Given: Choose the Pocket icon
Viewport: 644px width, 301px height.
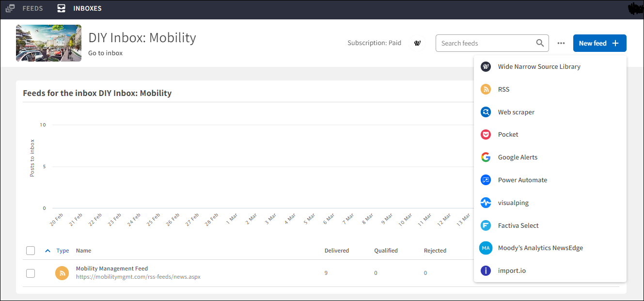Looking at the screenshot, I should (x=486, y=135).
